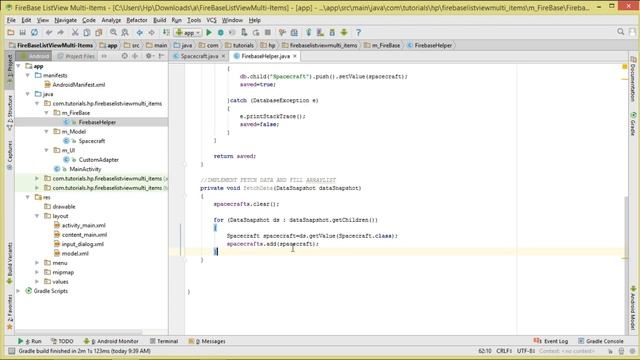
Task: Collapse the m_Model package arrow
Action: (x=47, y=131)
